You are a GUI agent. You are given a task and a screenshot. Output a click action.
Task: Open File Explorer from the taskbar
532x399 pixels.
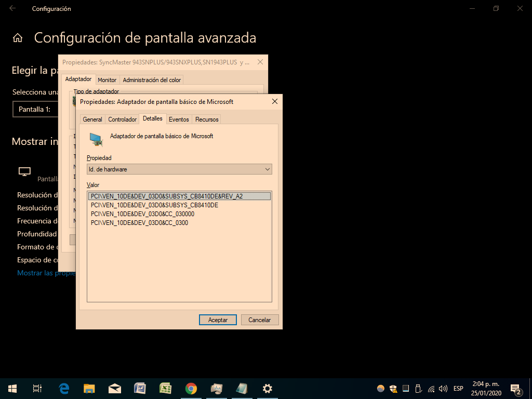click(x=89, y=389)
